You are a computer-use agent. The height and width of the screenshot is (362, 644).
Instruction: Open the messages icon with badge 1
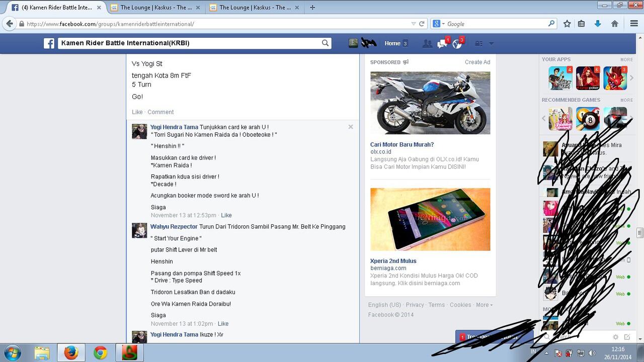[442, 44]
